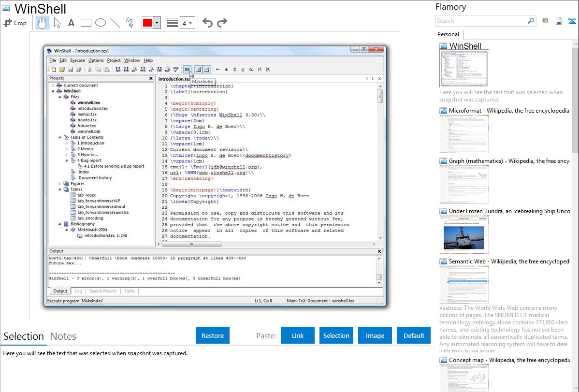Click the document page icon in Flamory

(559, 21)
